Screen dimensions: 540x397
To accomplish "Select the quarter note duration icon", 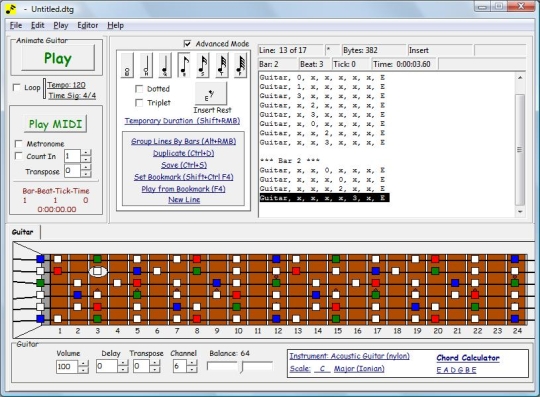I will 165,65.
